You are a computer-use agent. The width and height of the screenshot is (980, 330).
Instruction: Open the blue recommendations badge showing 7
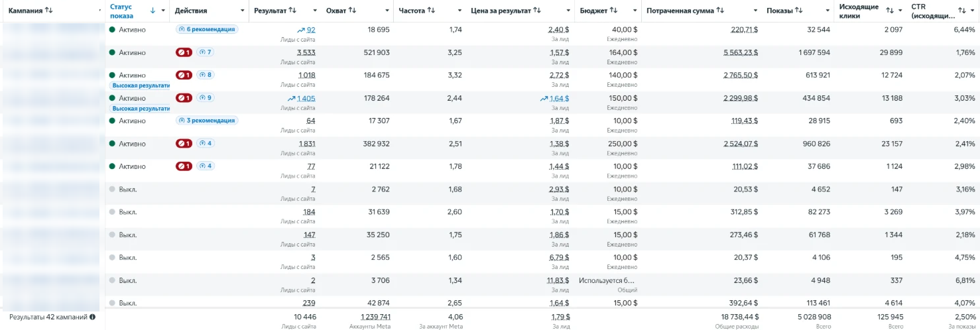205,52
